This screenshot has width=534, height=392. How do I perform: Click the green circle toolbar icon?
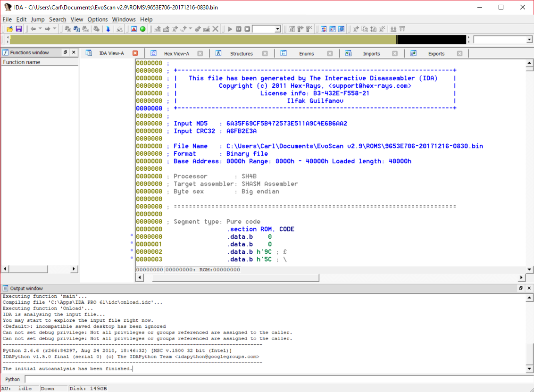tap(142, 29)
